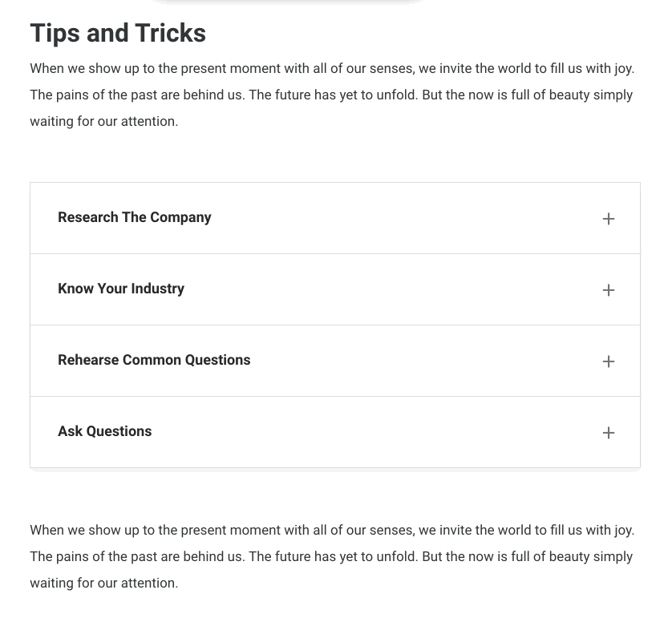This screenshot has width=672, height=622.
Task: Hit the plus icon next to Ask Questions
Action: 609,433
